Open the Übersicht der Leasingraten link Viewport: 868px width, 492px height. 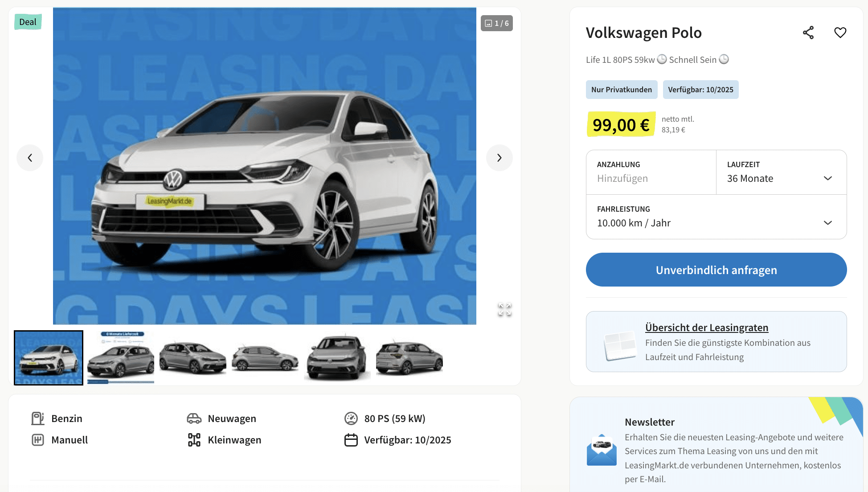707,328
